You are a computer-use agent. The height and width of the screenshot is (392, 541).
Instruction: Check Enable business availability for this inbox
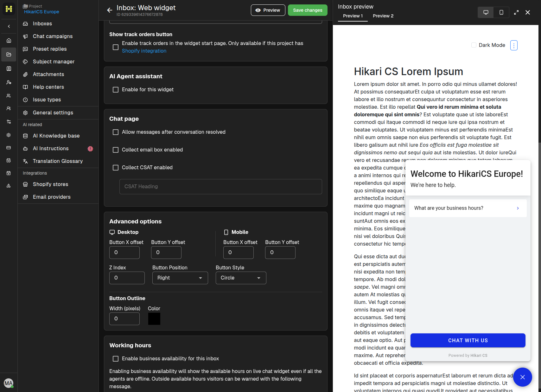pos(116,359)
